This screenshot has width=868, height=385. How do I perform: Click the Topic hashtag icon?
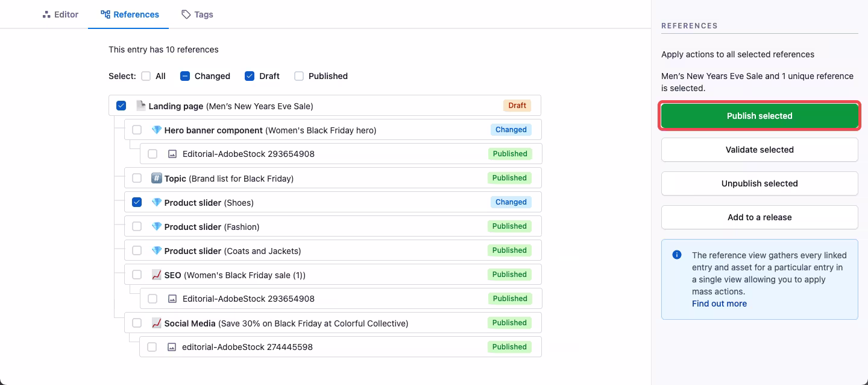point(157,178)
